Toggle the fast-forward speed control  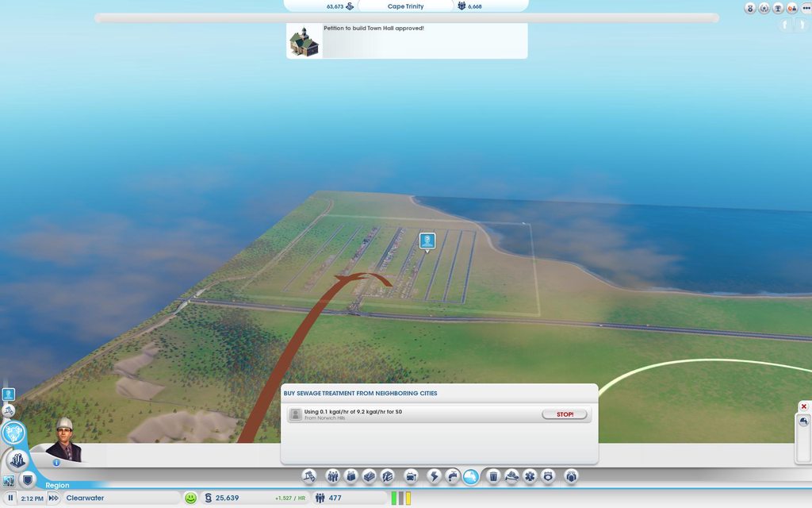(x=53, y=498)
